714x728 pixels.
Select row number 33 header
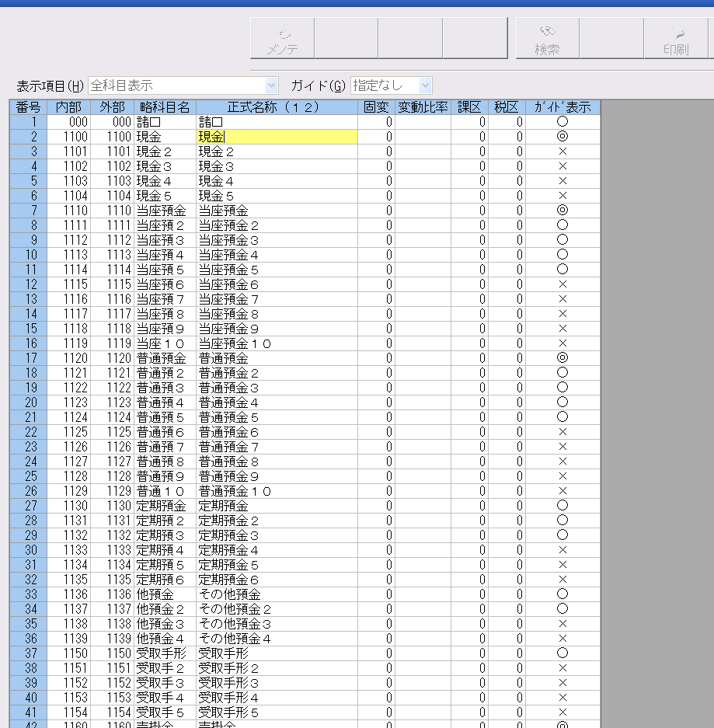click(x=30, y=594)
